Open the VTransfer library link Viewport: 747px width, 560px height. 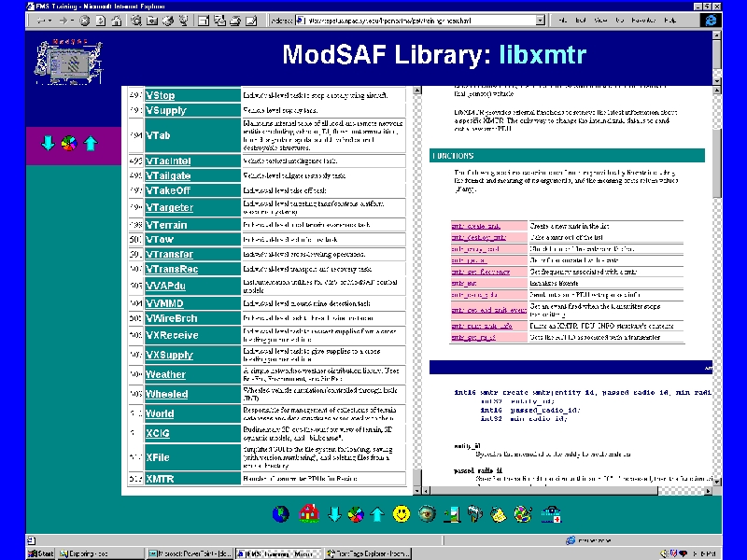[170, 254]
